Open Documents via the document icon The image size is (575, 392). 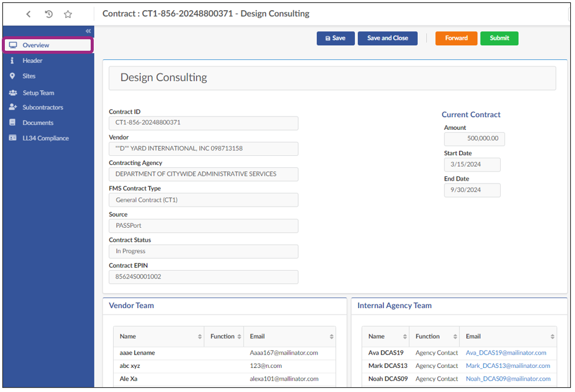tap(13, 123)
